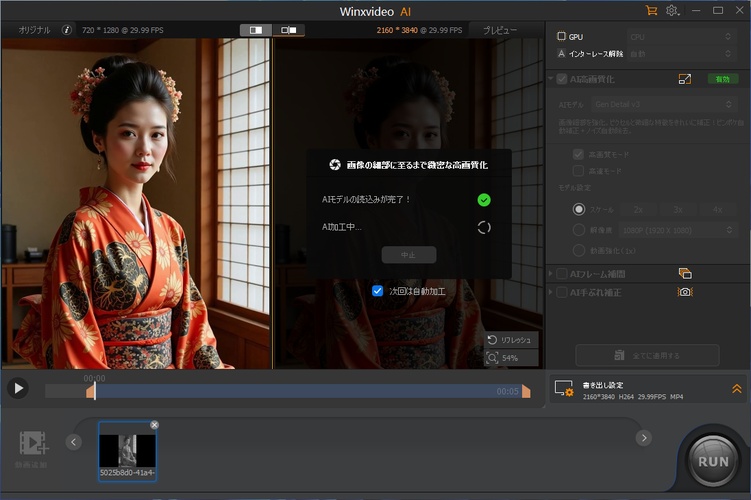751x500 pixels.
Task: Start processing with RUN button
Action: pyautogui.click(x=713, y=461)
